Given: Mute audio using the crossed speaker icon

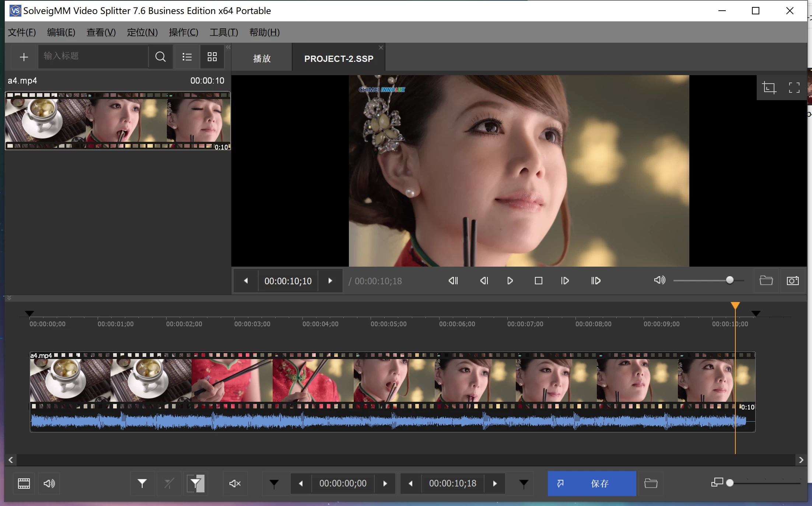Looking at the screenshot, I should [x=235, y=484].
